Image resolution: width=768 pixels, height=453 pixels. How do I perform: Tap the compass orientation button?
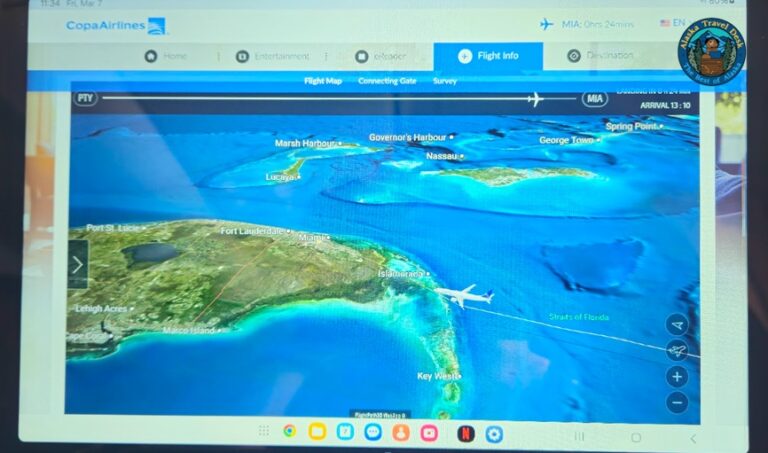coord(677,324)
